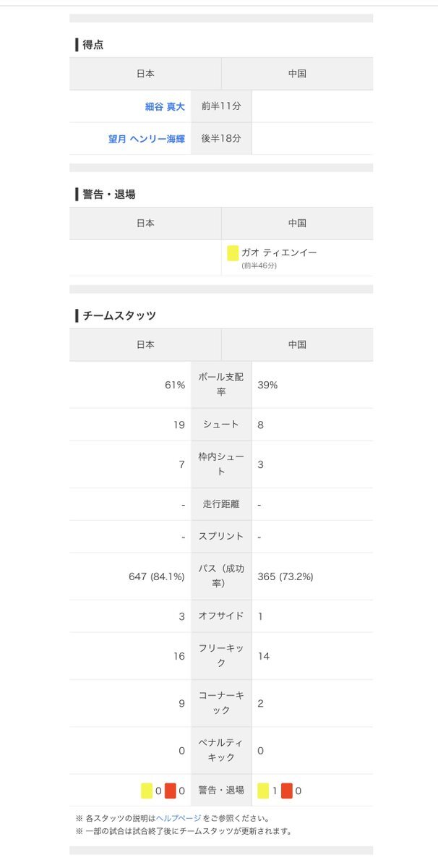This screenshot has height=868, width=438.
Task: Click the パス（成功率） stat label
Action: 221,576
